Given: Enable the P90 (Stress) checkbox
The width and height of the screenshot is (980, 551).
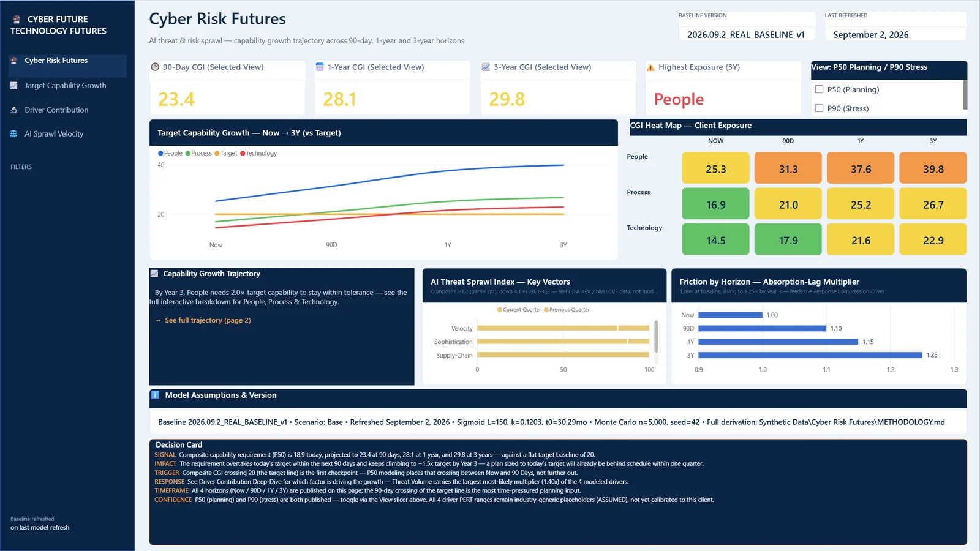Looking at the screenshot, I should tap(819, 108).
